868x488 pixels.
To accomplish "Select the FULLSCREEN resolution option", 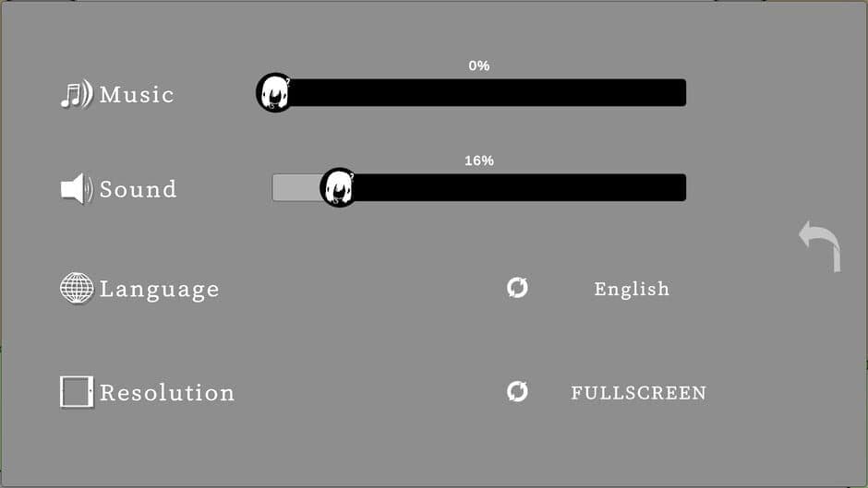I will [638, 393].
